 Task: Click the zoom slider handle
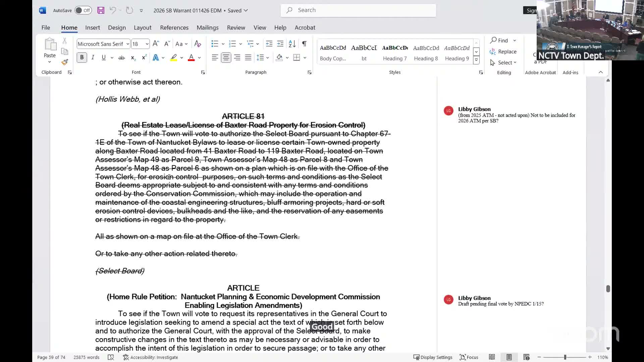565,357
